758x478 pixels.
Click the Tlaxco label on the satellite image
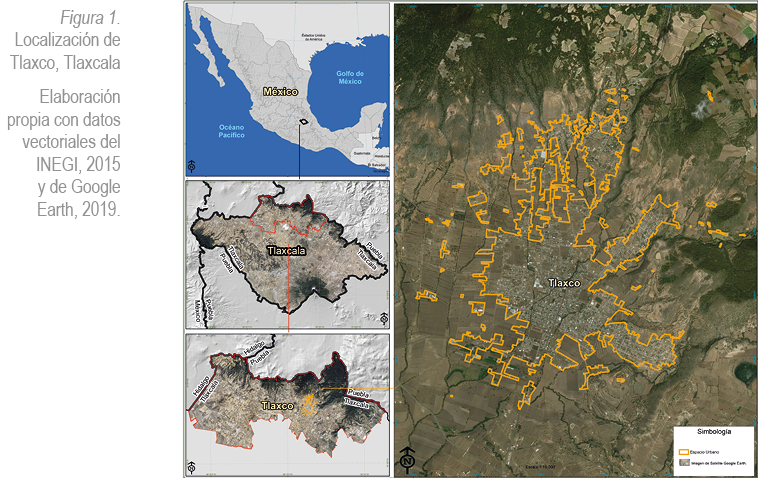pos(563,283)
